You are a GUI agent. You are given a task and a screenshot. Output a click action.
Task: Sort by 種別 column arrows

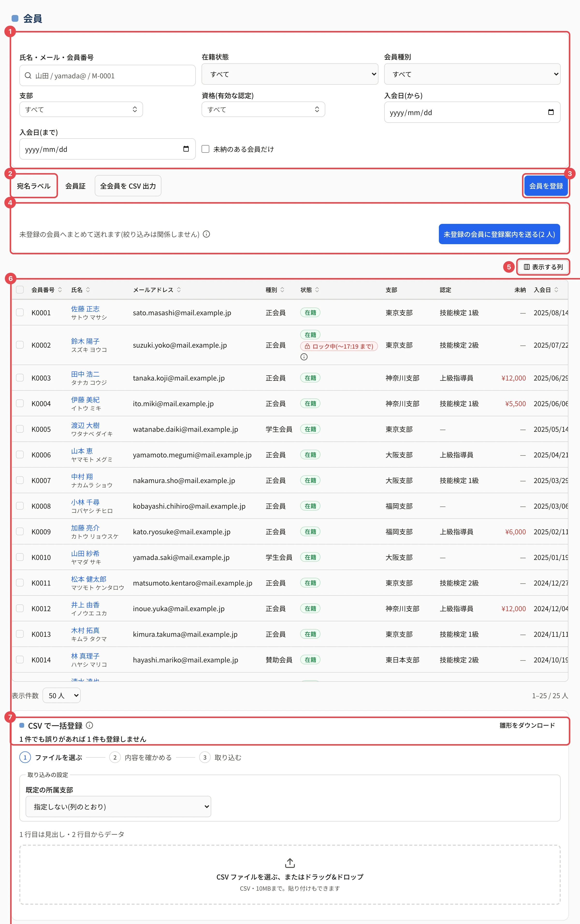pyautogui.click(x=282, y=290)
